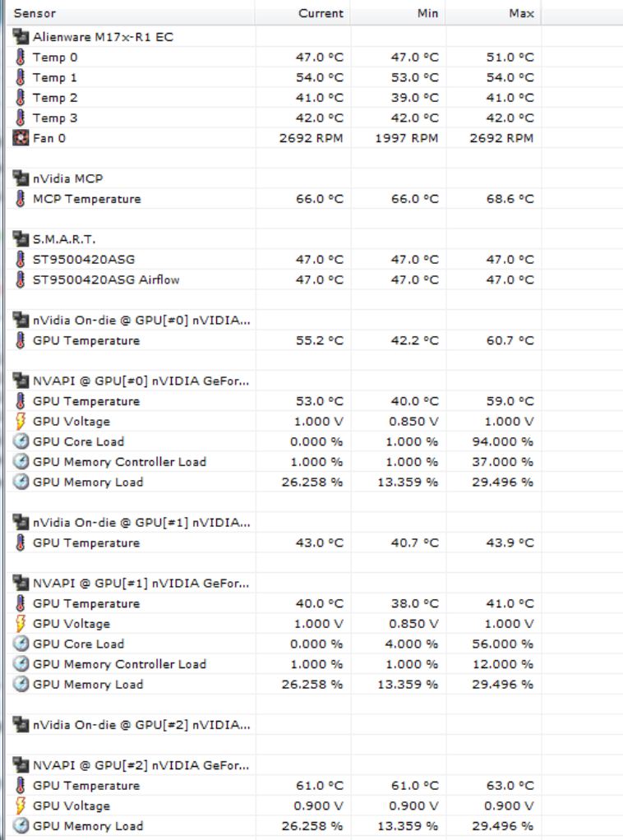
Task: Click the Fan 0 fan icon
Action: tap(21, 138)
